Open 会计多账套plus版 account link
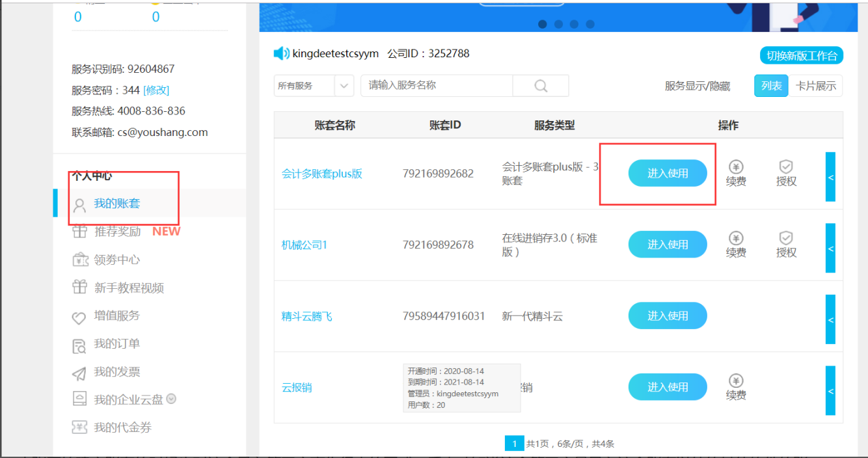The image size is (868, 458). 322,174
